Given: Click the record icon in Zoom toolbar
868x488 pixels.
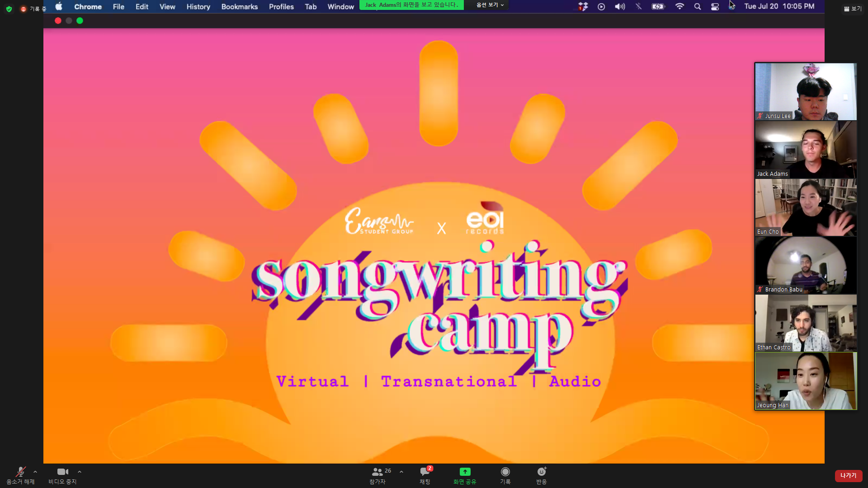Looking at the screenshot, I should (x=505, y=472).
